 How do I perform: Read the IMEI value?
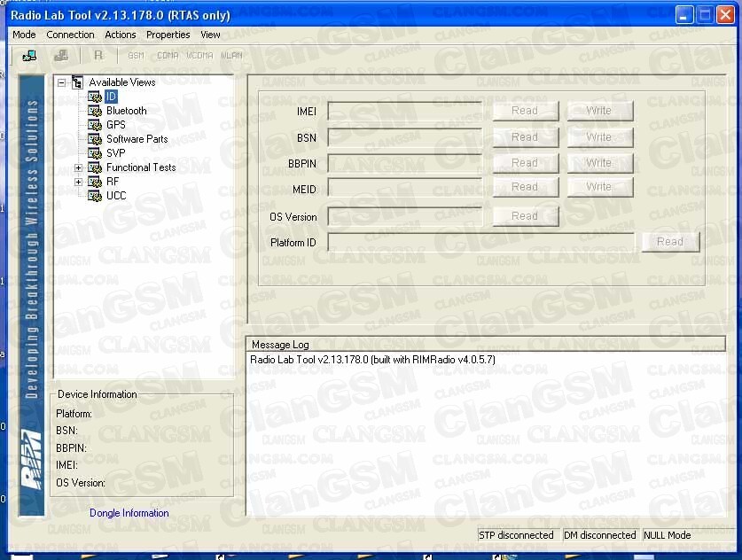pos(526,111)
